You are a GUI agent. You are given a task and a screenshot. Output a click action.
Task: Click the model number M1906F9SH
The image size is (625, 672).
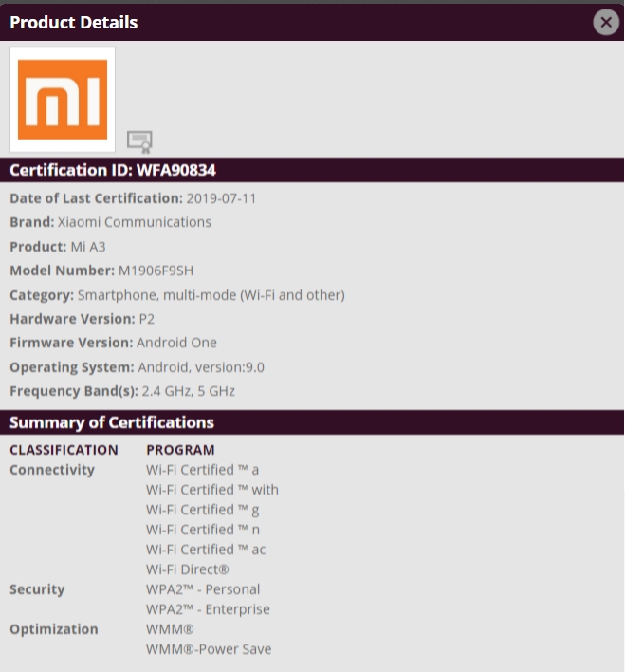156,271
